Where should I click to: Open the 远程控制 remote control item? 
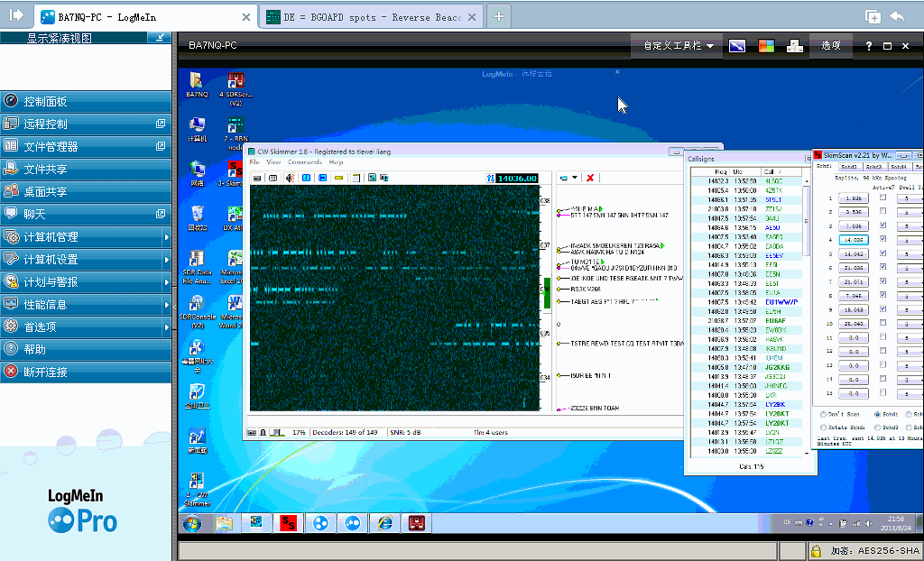coord(86,124)
